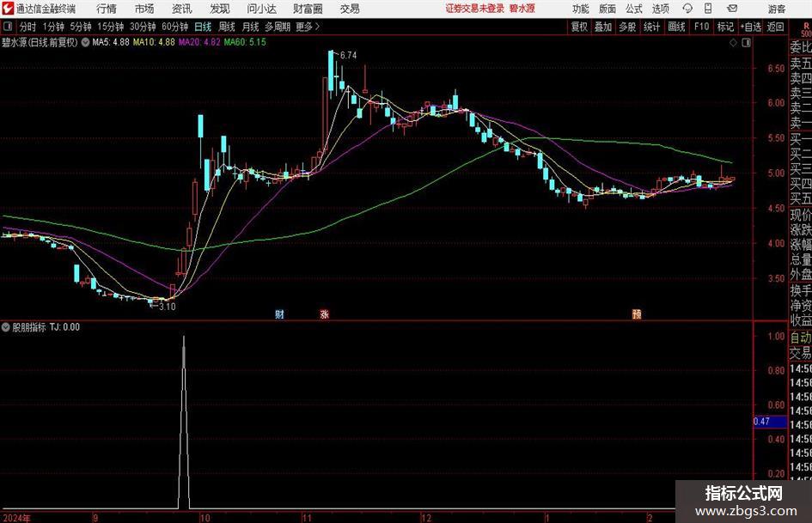812x523 pixels.
Task: Open the mobile phone icon in title bar
Action: click(x=708, y=9)
